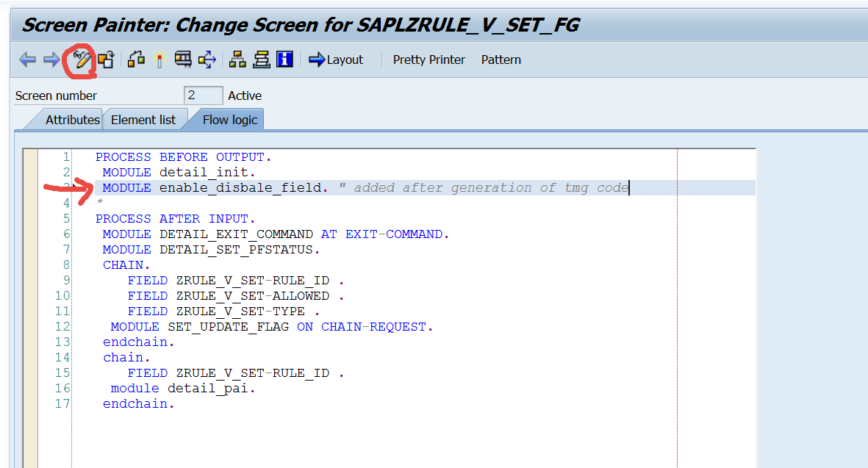This screenshot has width=868, height=468.
Task: Click the endchain statement on line 17
Action: point(138,405)
